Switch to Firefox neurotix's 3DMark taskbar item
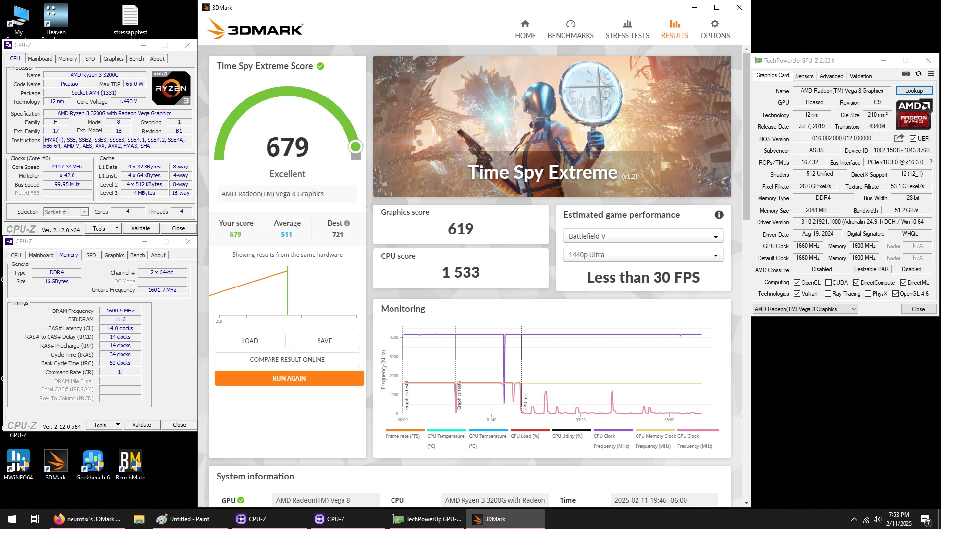 [x=88, y=519]
